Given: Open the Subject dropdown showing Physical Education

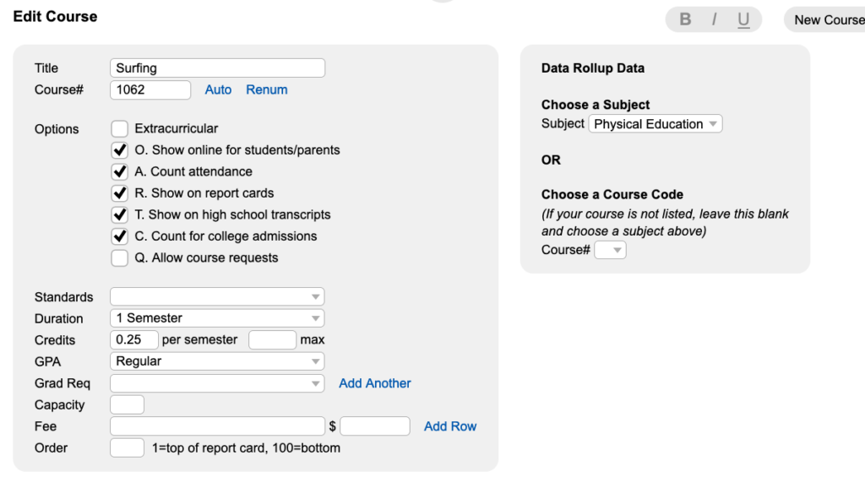Looking at the screenshot, I should [x=656, y=124].
